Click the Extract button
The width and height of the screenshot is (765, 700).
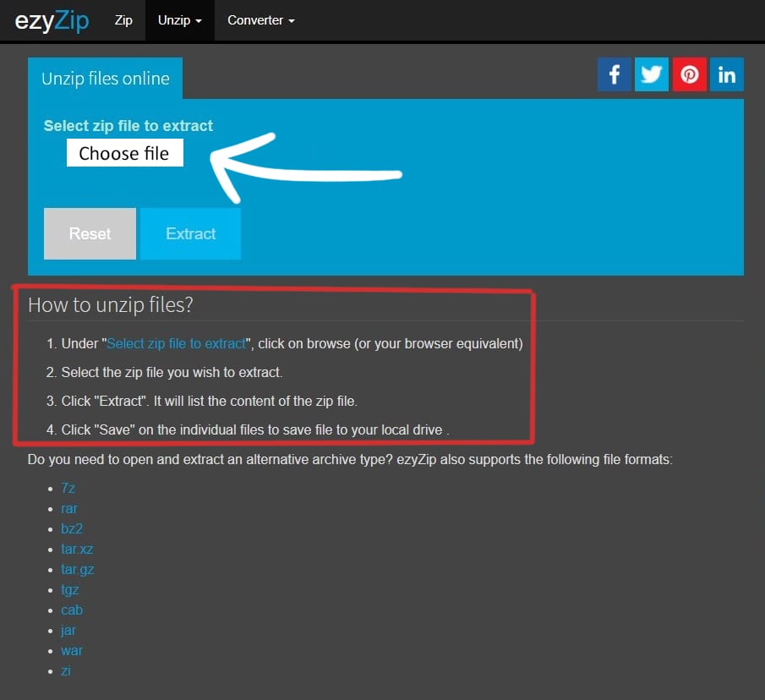(x=190, y=234)
